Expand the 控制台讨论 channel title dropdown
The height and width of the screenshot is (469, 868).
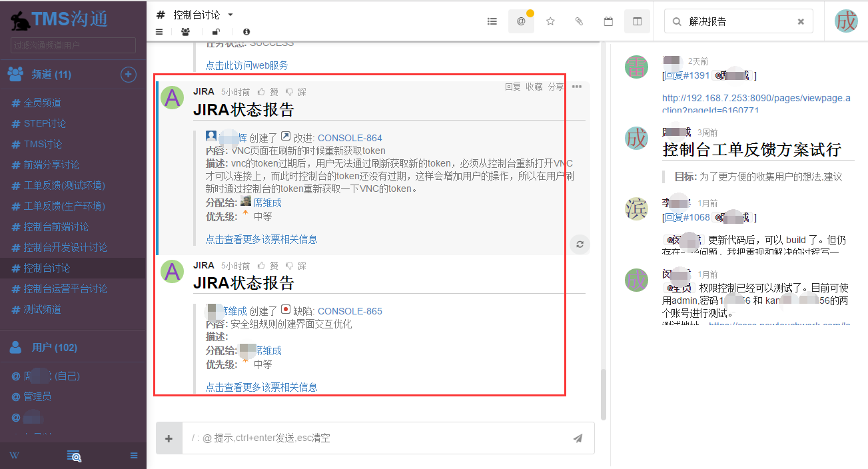click(230, 14)
